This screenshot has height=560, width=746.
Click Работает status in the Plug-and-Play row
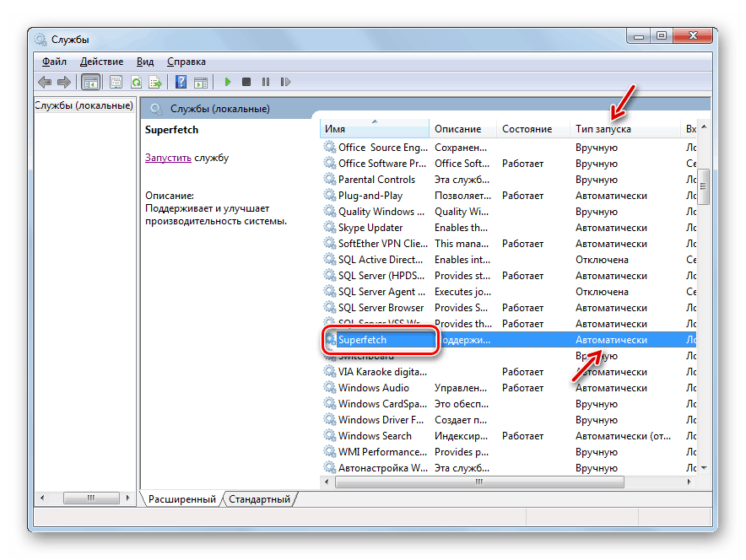point(522,196)
